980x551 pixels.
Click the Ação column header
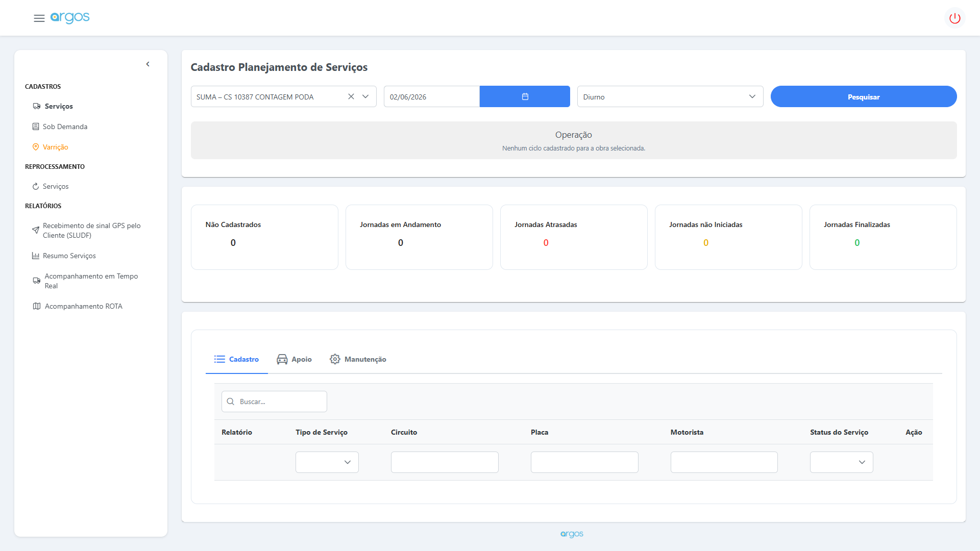pos(914,432)
